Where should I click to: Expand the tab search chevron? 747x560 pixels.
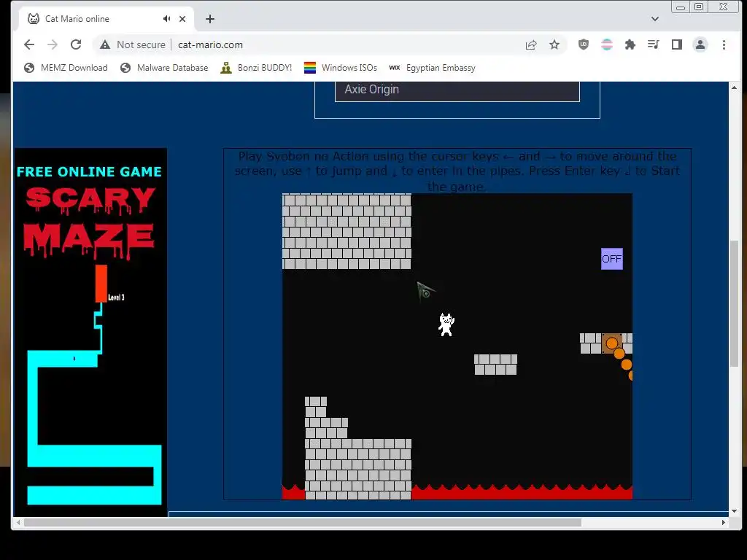(x=655, y=19)
